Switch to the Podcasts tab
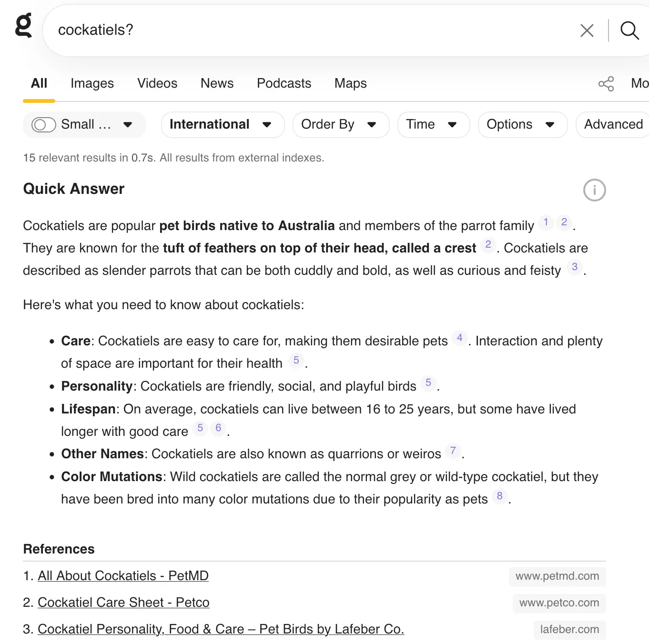Screen dimensions: 649x644 (284, 84)
